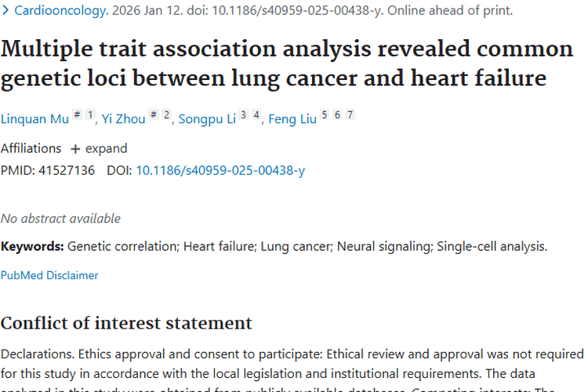Select author Songpu Li
This screenshot has height=392, width=588.
[206, 119]
